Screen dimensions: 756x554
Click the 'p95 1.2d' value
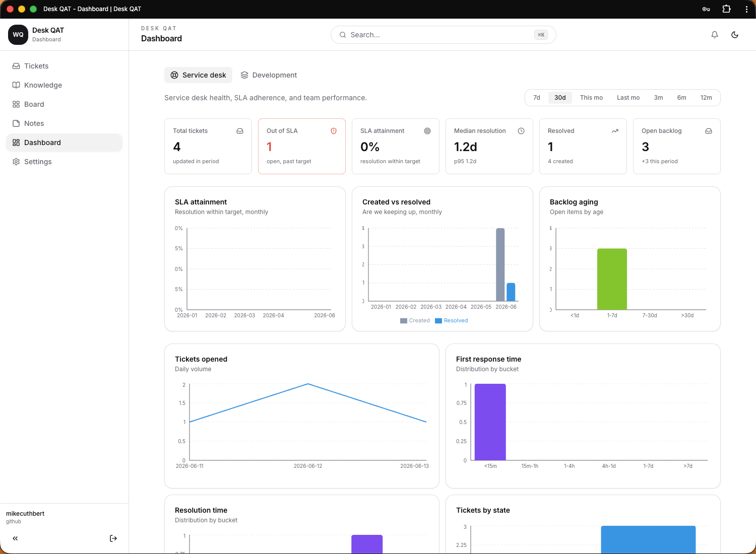coord(465,161)
